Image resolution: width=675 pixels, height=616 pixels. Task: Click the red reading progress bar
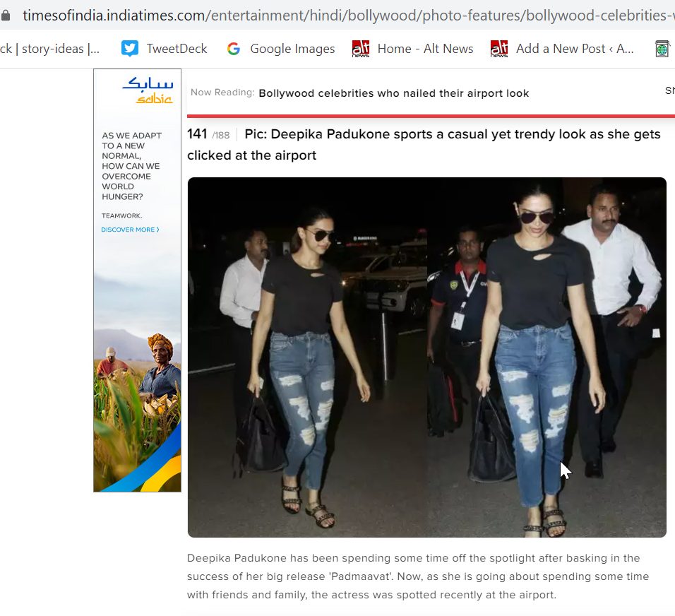[x=431, y=116]
